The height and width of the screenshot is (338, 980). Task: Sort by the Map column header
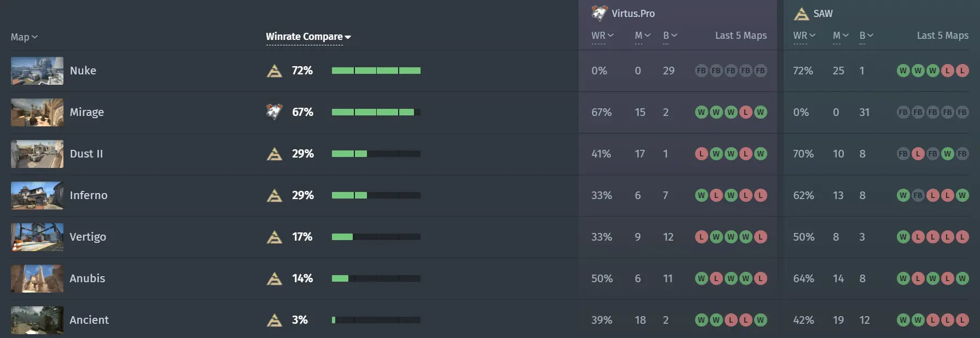24,37
